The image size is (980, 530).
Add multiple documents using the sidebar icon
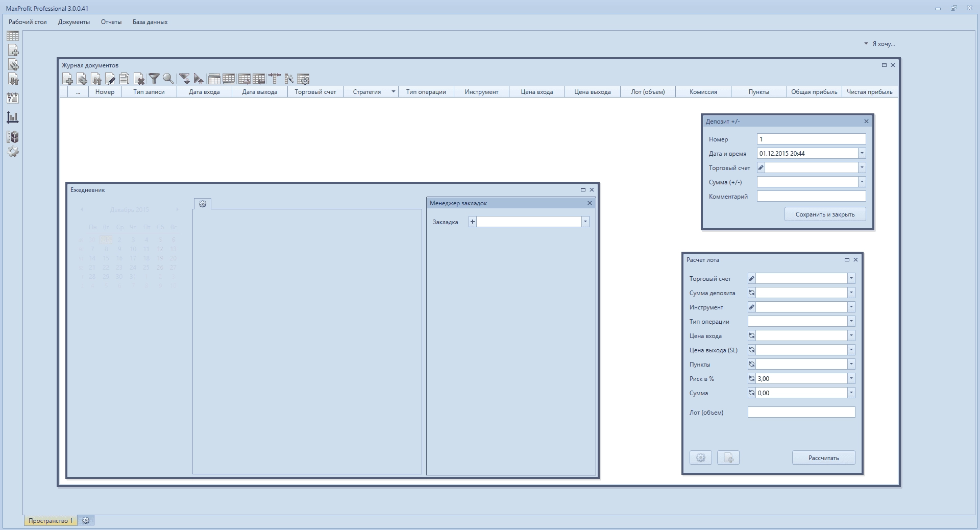(13, 65)
